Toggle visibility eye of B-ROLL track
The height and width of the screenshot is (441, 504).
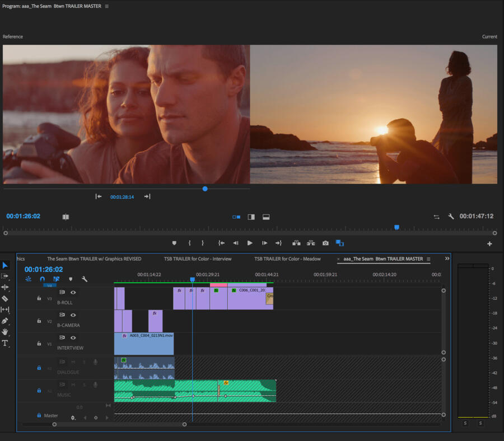pos(73,292)
